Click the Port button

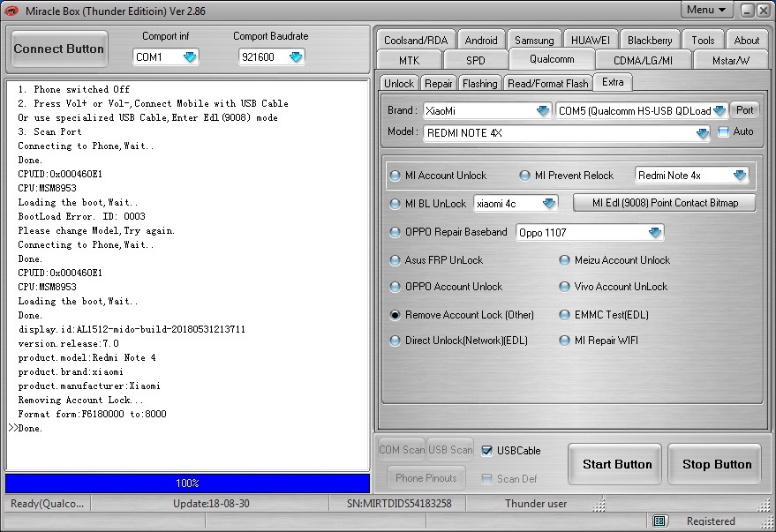(x=744, y=110)
